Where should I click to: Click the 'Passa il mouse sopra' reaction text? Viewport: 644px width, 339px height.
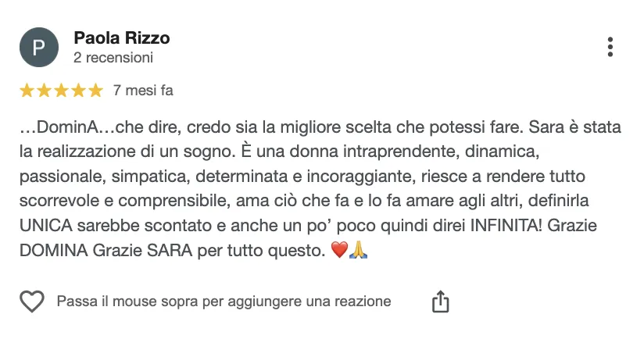pyautogui.click(x=224, y=302)
